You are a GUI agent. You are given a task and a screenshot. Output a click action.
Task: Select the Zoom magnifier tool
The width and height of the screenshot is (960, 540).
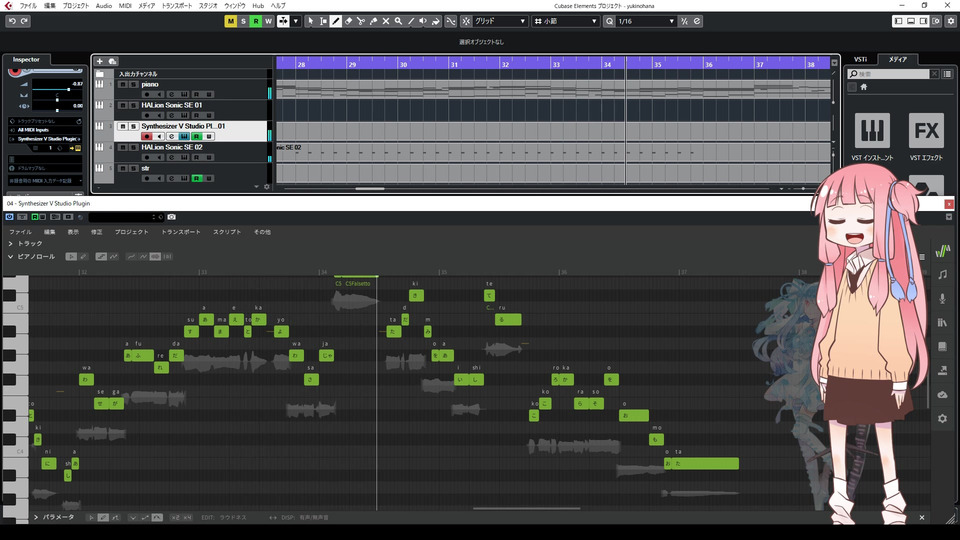(398, 21)
